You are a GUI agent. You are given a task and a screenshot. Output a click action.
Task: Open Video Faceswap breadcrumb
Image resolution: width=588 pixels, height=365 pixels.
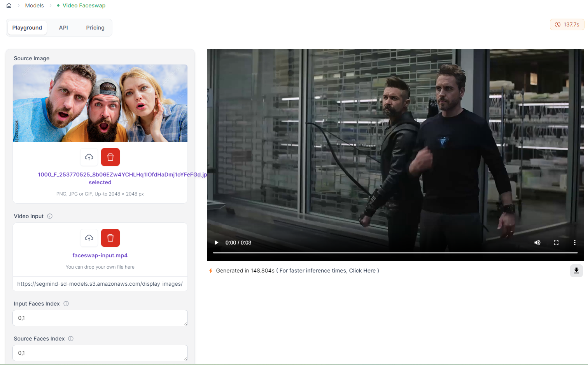(x=84, y=5)
